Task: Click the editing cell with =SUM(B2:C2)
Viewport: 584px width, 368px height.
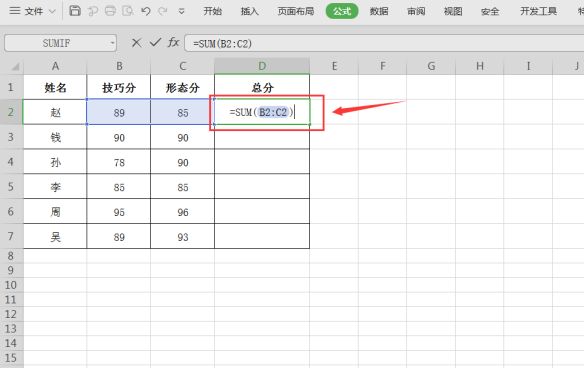Action: [262, 112]
